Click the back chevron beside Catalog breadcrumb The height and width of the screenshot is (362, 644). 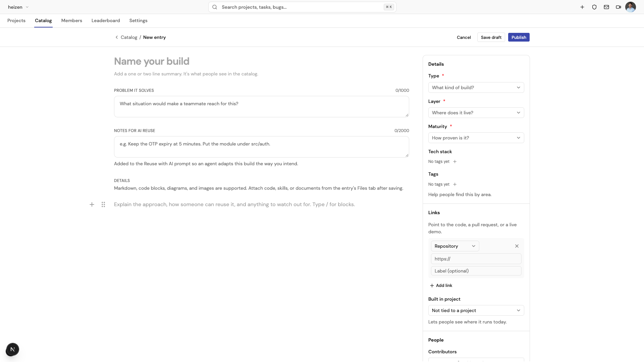[x=117, y=37]
